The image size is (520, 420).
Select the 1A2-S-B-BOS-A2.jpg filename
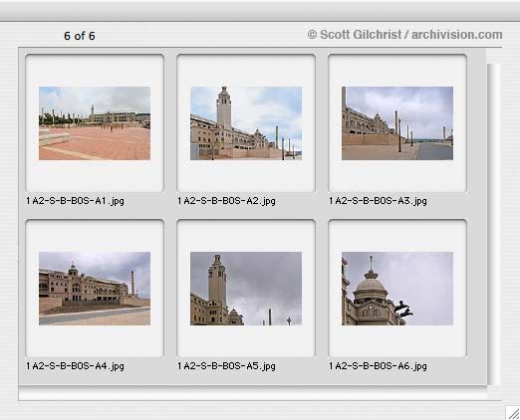point(226,201)
